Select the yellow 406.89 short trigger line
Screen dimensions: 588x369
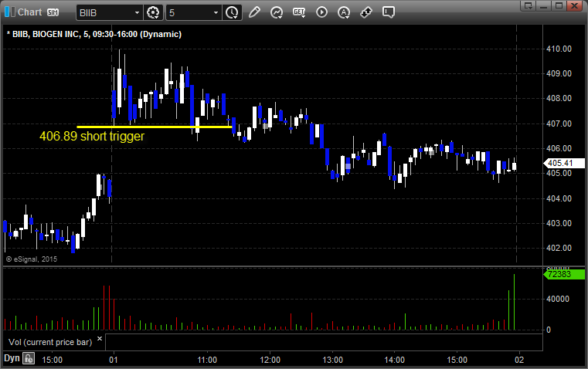tap(155, 127)
